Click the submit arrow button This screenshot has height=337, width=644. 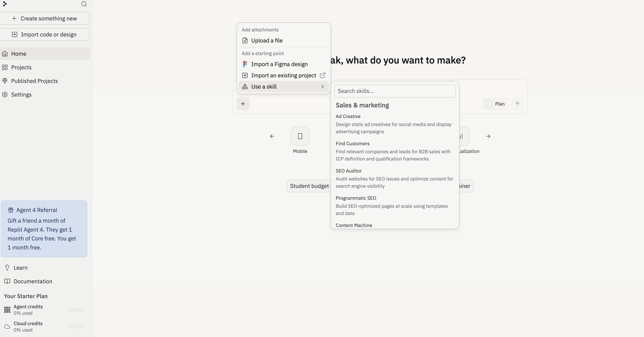click(517, 104)
